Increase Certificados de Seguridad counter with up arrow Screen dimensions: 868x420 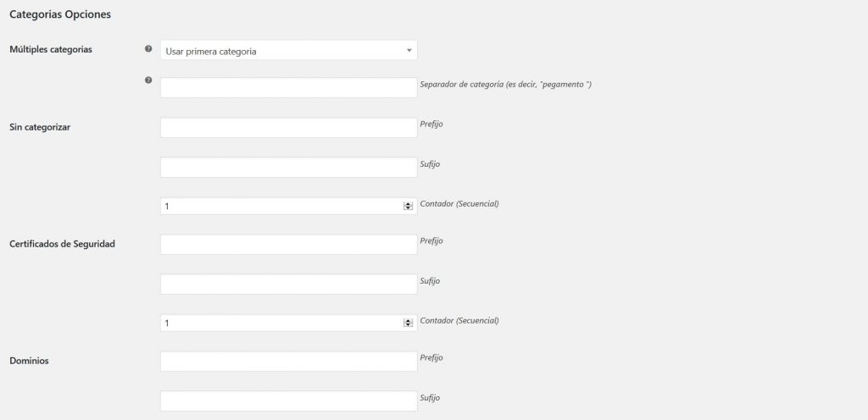[409, 320]
